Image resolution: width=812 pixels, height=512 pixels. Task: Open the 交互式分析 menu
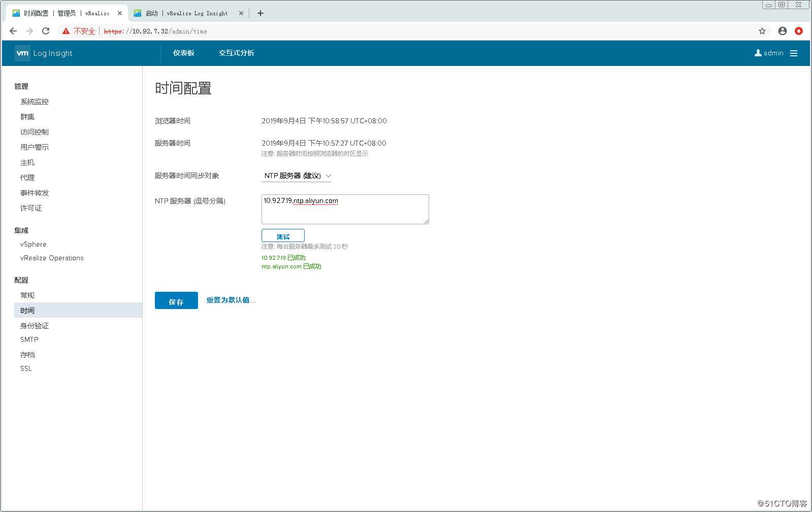coord(237,53)
